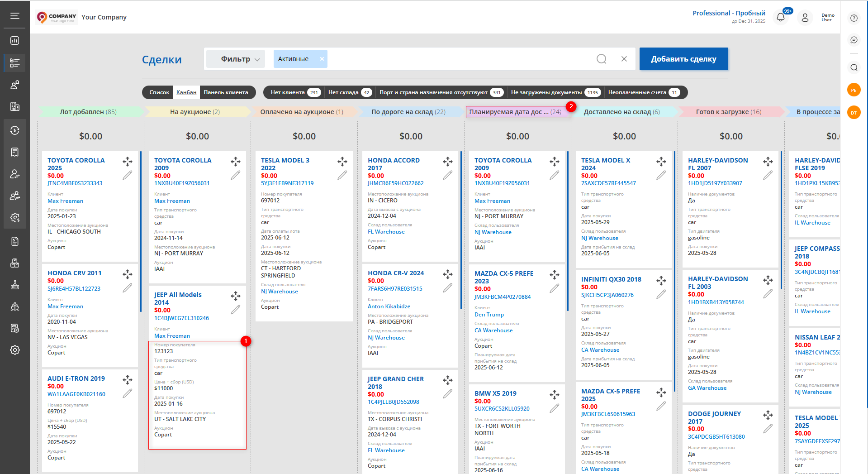868x474 pixels.
Task: Open the Demo User profile icon
Action: pyautogui.click(x=805, y=18)
